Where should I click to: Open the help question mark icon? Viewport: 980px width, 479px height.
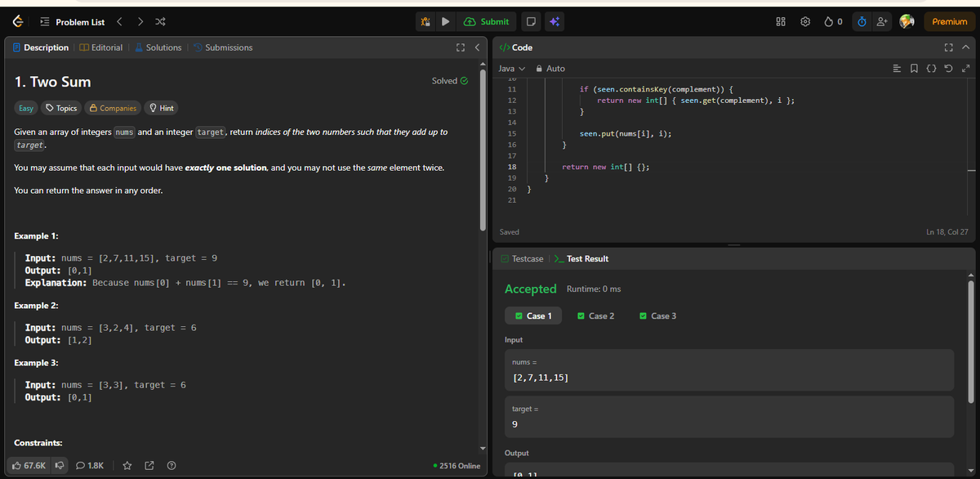[x=171, y=465]
